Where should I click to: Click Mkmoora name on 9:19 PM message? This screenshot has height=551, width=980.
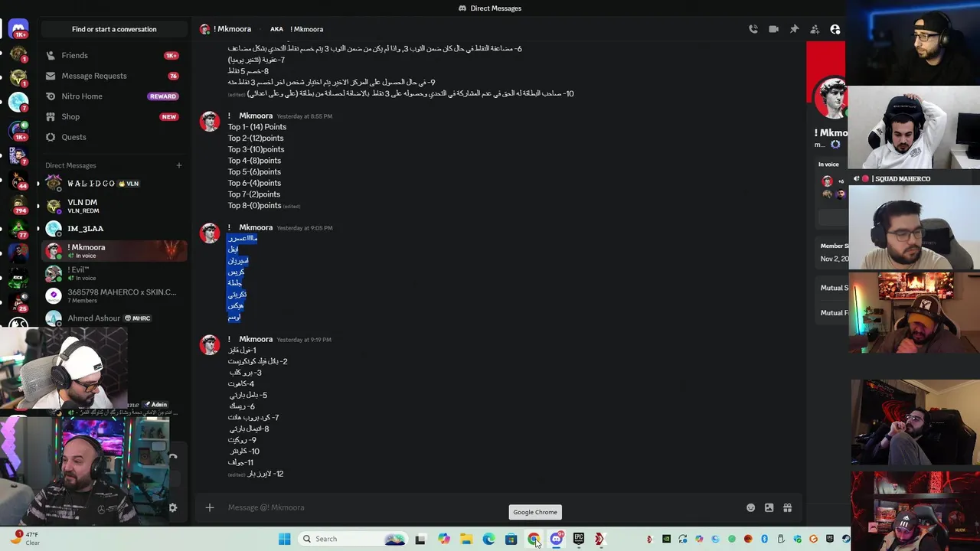(256, 339)
